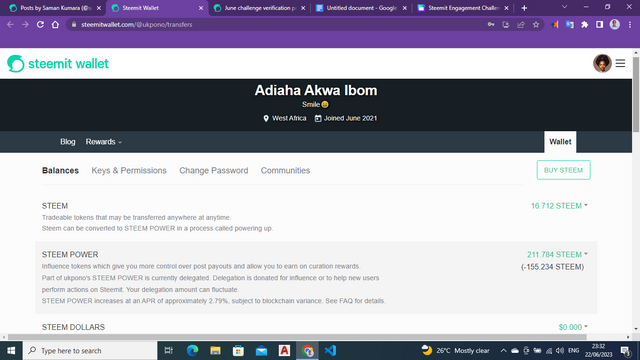Expand the 211.784 STEEM dropdown
Image resolution: width=640 pixels, height=360 pixels.
point(557,254)
